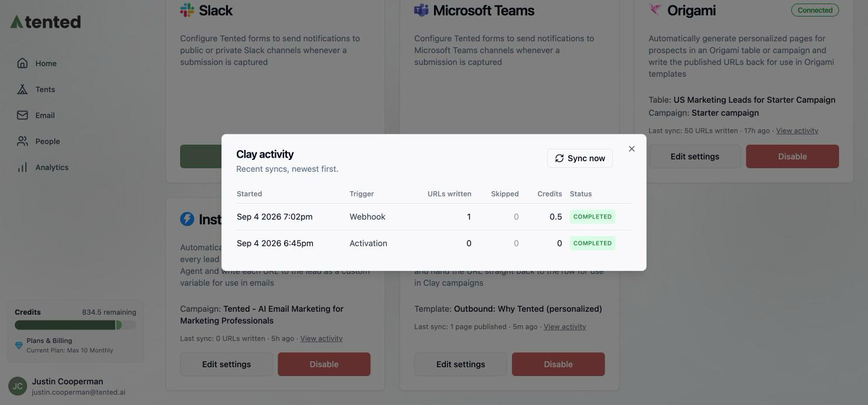
Task: Click the JC user avatar
Action: click(x=18, y=387)
